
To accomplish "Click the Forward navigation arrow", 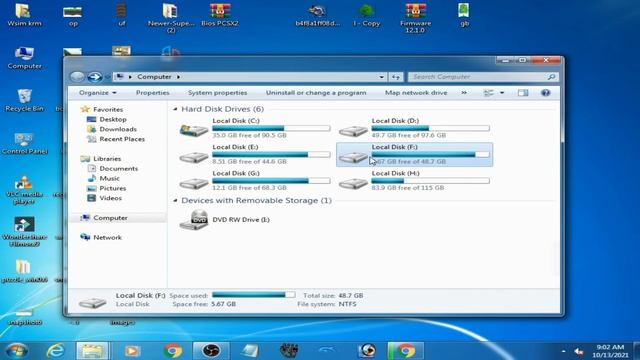I will click(95, 77).
